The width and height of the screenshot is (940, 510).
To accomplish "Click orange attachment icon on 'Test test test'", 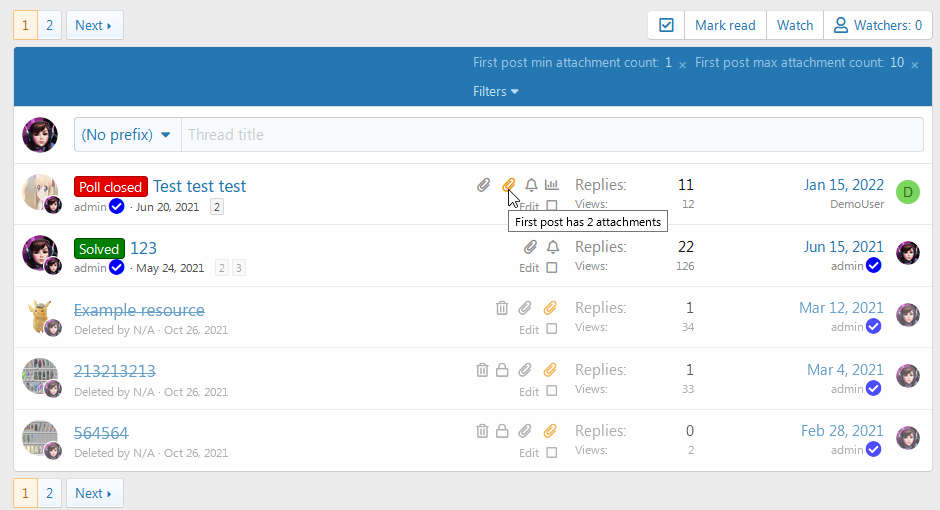I will (x=508, y=185).
